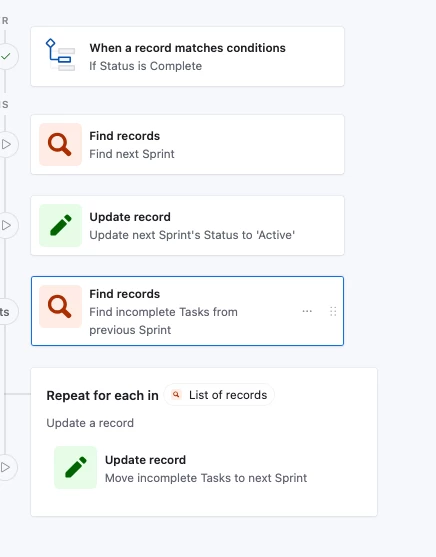Select the Find next Sprint action card
436x557 pixels.
(187, 145)
